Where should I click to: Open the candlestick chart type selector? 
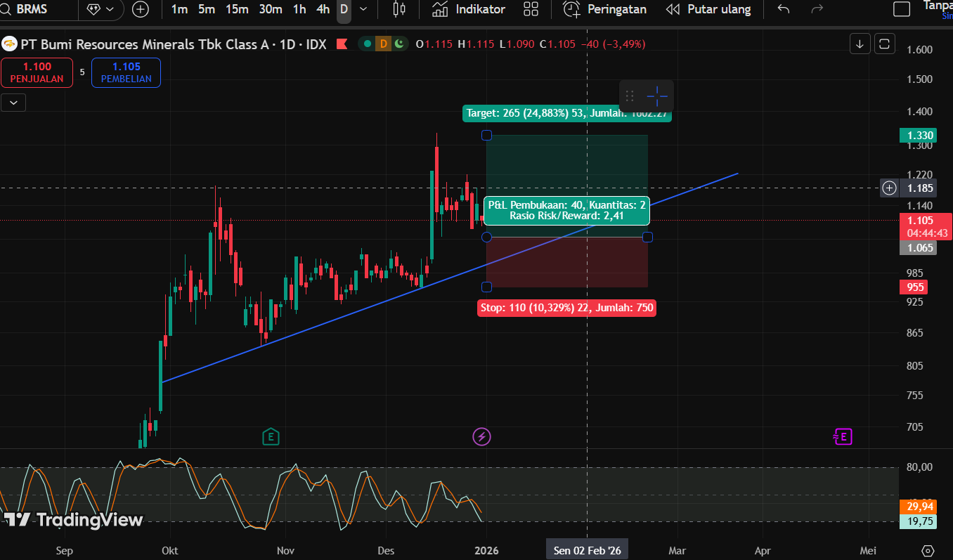point(399,9)
